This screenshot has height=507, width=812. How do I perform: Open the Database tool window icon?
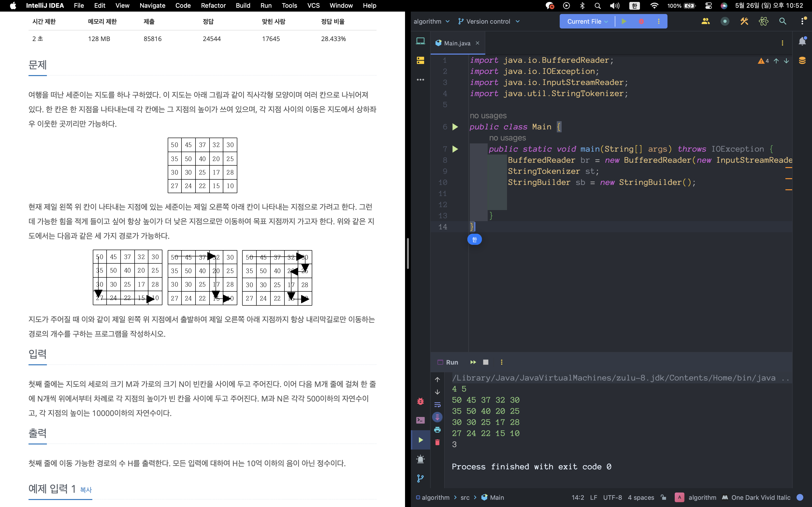(x=802, y=61)
